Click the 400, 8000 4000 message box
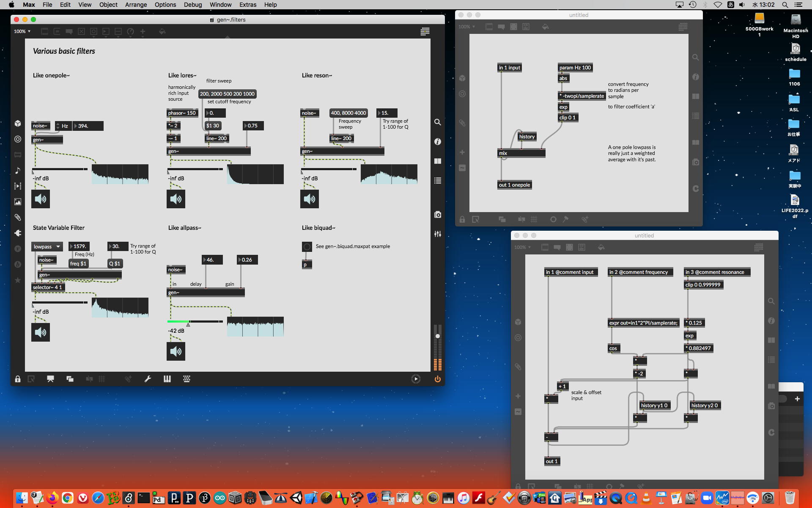Image resolution: width=812 pixels, height=508 pixels. tap(348, 113)
